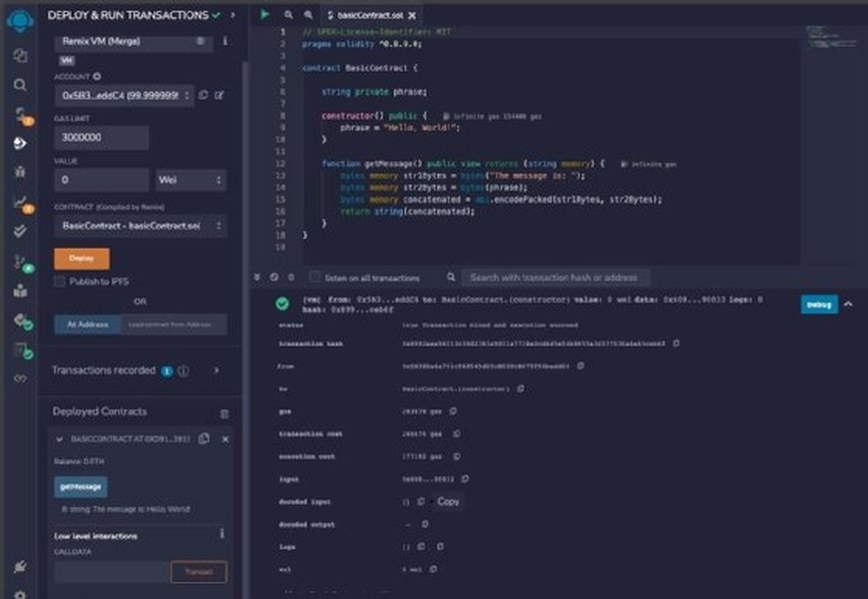Click the sign message icon beside account

pyautogui.click(x=219, y=95)
